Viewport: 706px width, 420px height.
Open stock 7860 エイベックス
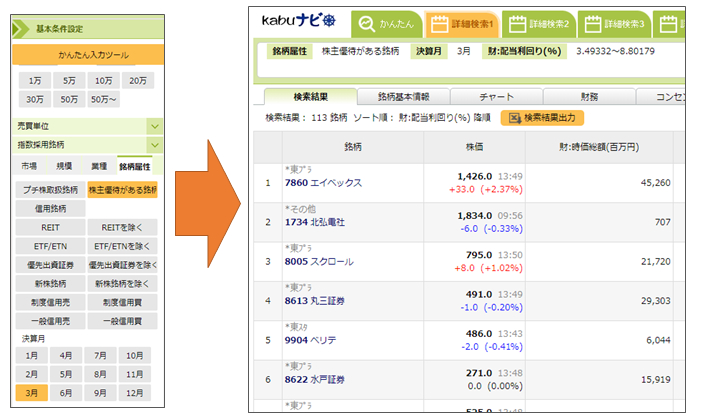pyautogui.click(x=323, y=183)
